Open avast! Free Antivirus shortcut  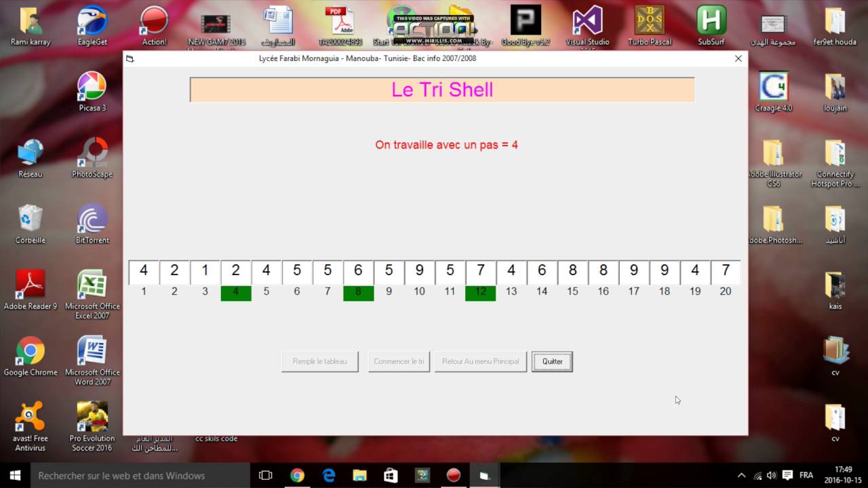pos(31,427)
